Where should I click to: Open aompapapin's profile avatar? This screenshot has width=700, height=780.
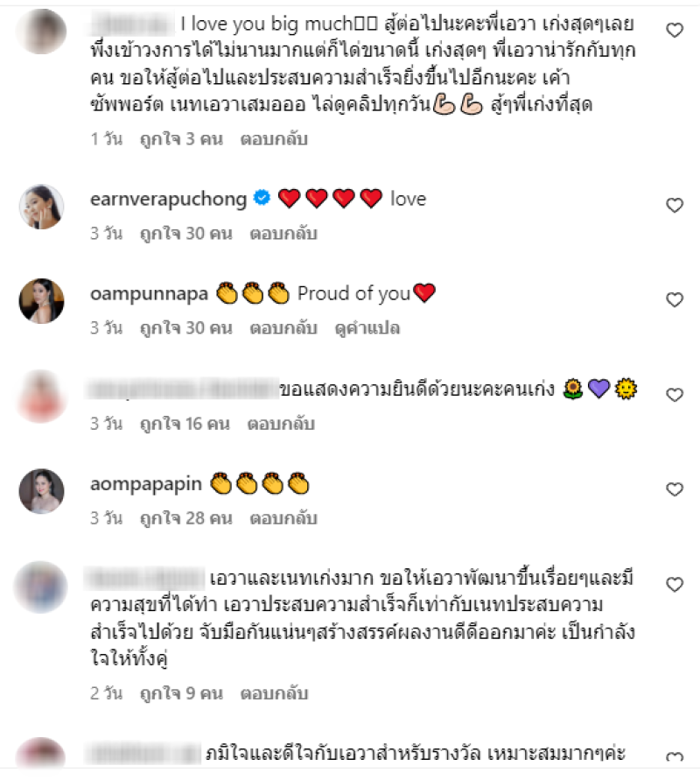point(42,491)
